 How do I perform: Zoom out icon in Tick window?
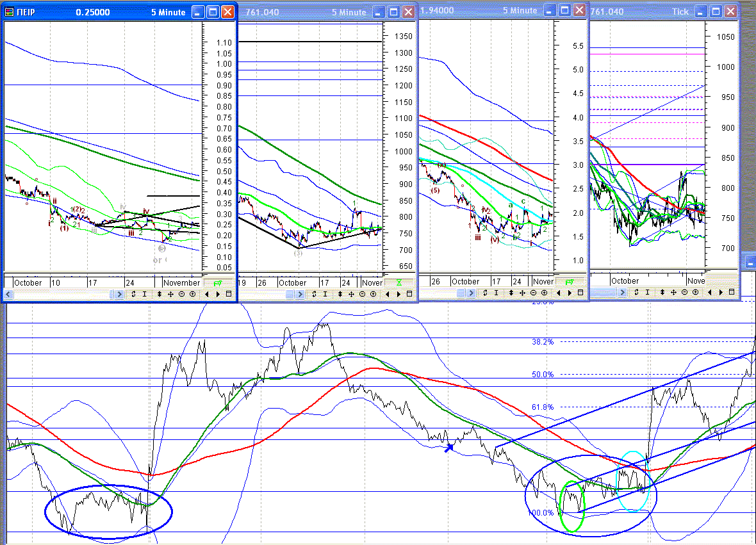[x=684, y=292]
